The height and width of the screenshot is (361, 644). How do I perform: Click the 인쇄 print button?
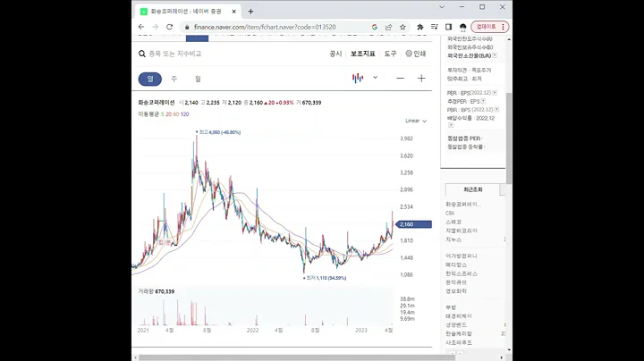coord(416,54)
